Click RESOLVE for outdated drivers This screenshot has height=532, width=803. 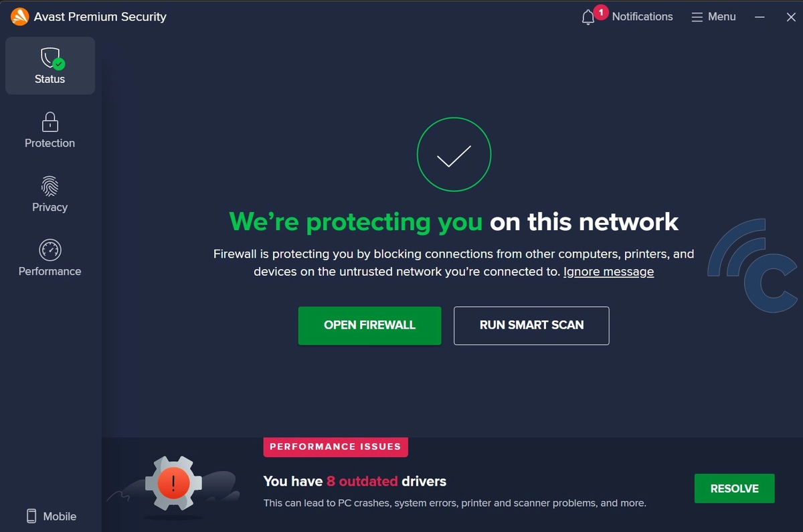pos(734,489)
